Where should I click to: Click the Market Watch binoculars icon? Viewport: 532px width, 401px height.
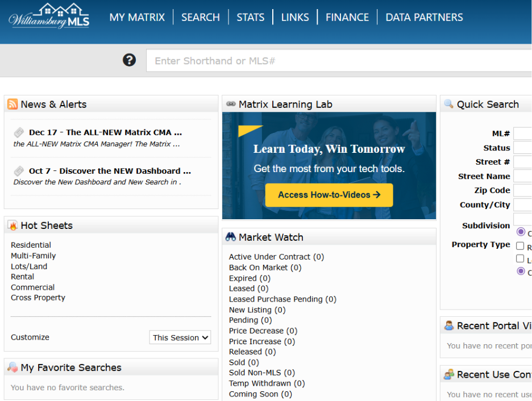pyautogui.click(x=231, y=237)
